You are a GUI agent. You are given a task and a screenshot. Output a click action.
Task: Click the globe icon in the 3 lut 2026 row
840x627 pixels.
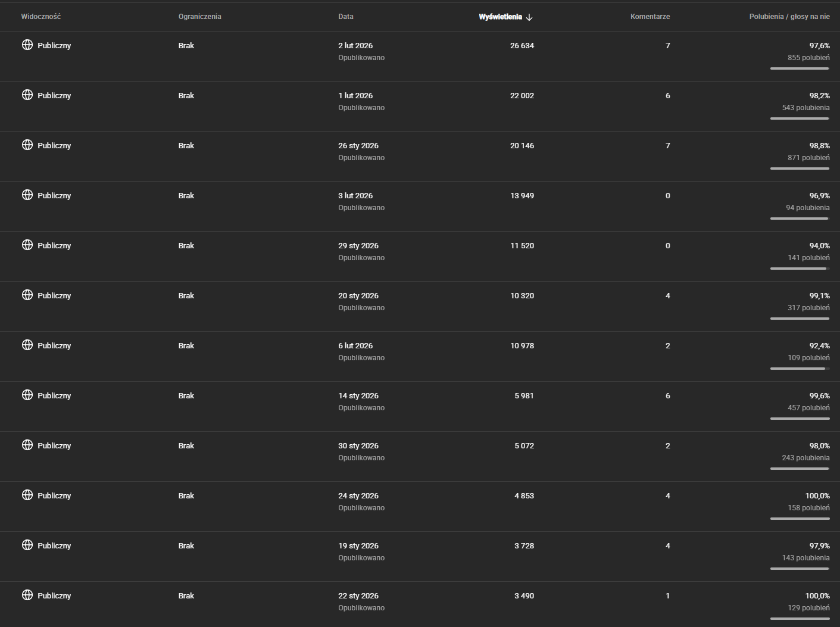27,195
